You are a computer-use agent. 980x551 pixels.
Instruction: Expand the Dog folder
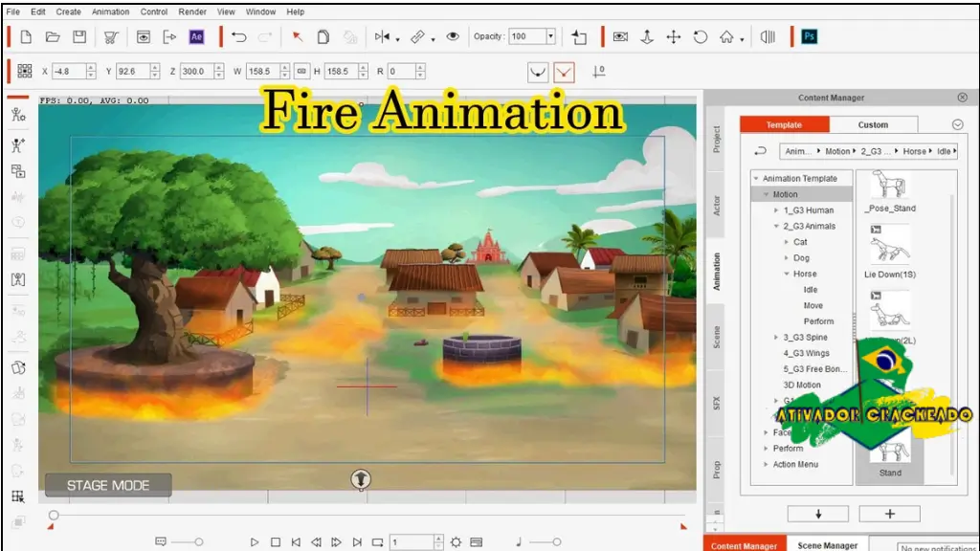click(787, 257)
